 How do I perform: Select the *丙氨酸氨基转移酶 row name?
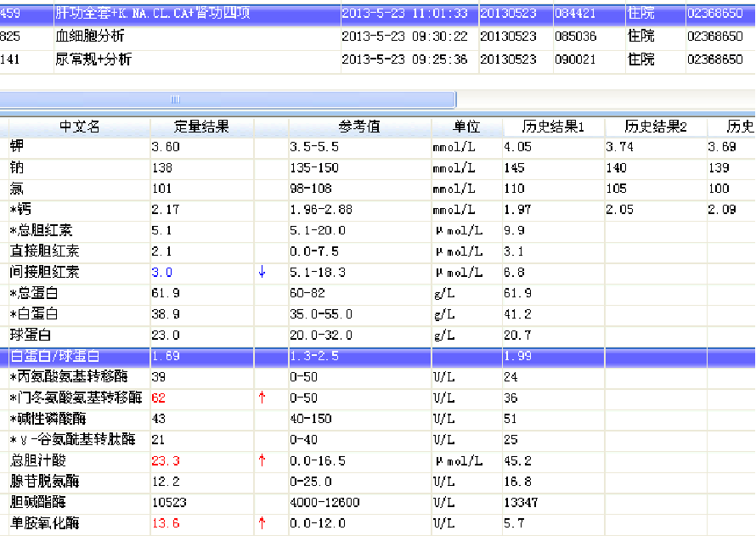point(69,376)
